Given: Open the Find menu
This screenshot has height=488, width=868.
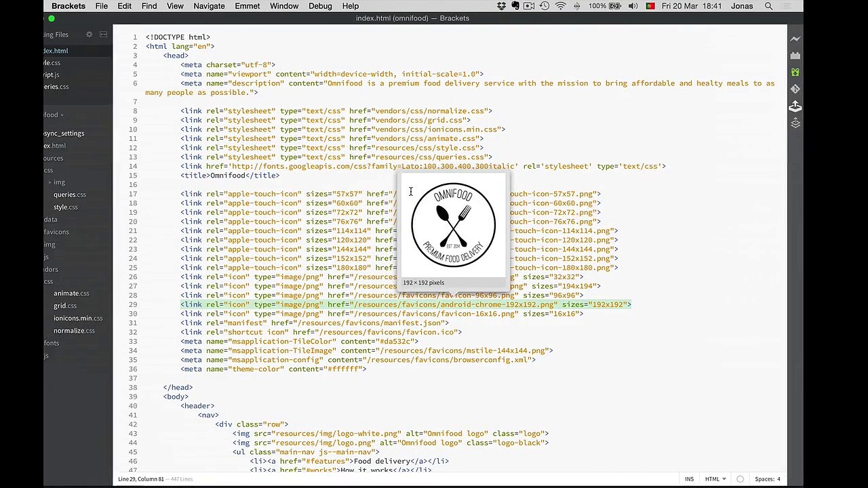Looking at the screenshot, I should [149, 6].
